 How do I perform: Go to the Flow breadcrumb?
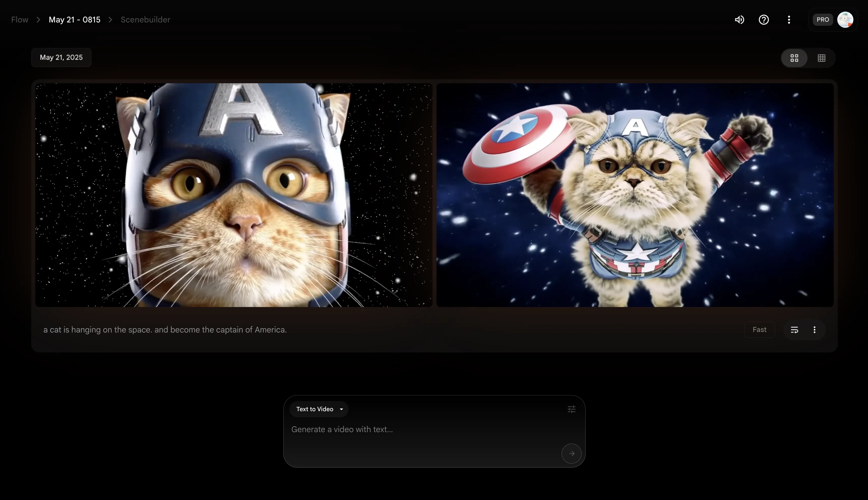tap(20, 20)
